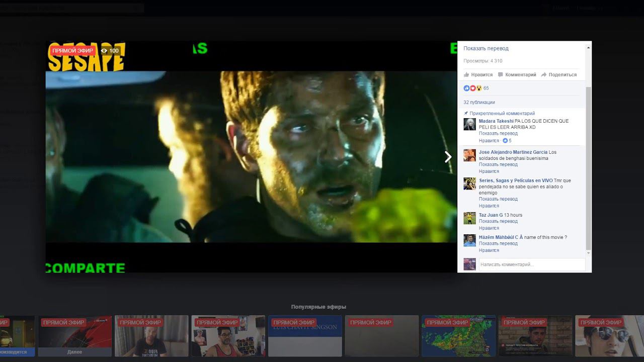
Task: Click the Поделиться share arrow icon
Action: click(544, 74)
